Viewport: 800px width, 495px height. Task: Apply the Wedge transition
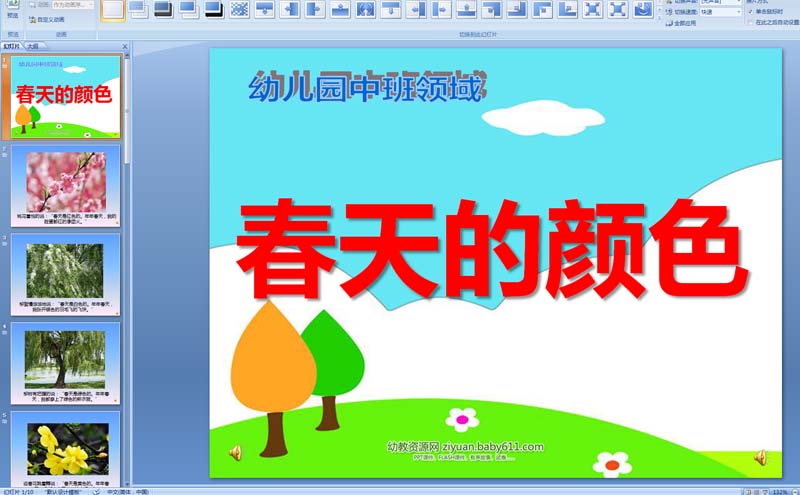365,9
